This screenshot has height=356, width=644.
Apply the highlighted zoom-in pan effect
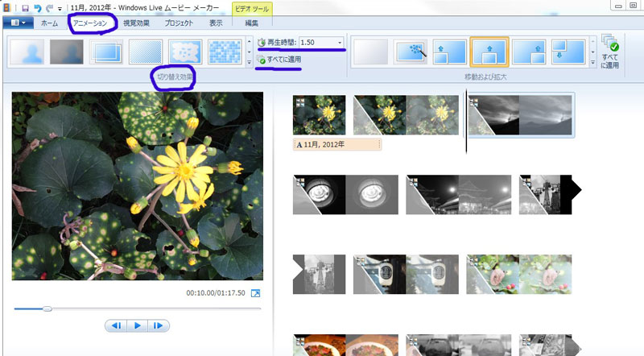[489, 52]
